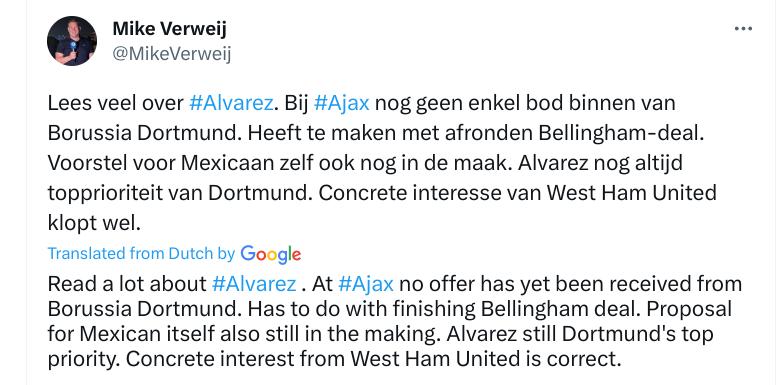Click 'topprioriteit van Dortmund' in the Dutch text

180,192
